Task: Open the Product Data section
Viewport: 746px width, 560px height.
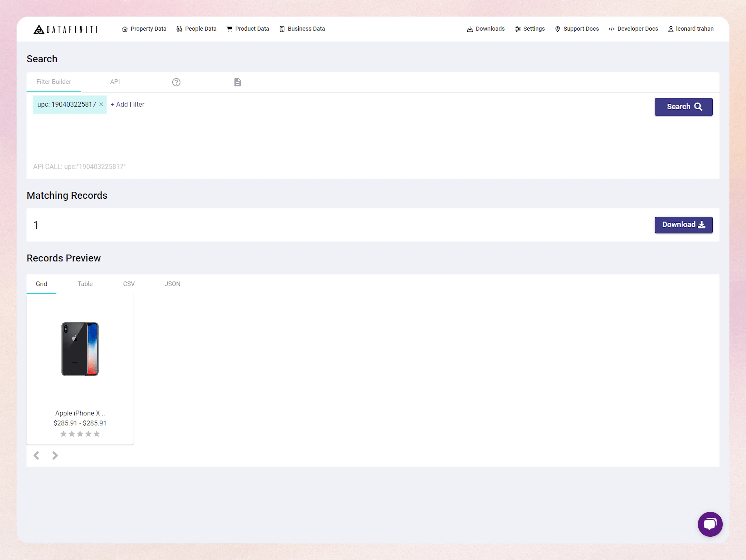Action: point(248,29)
